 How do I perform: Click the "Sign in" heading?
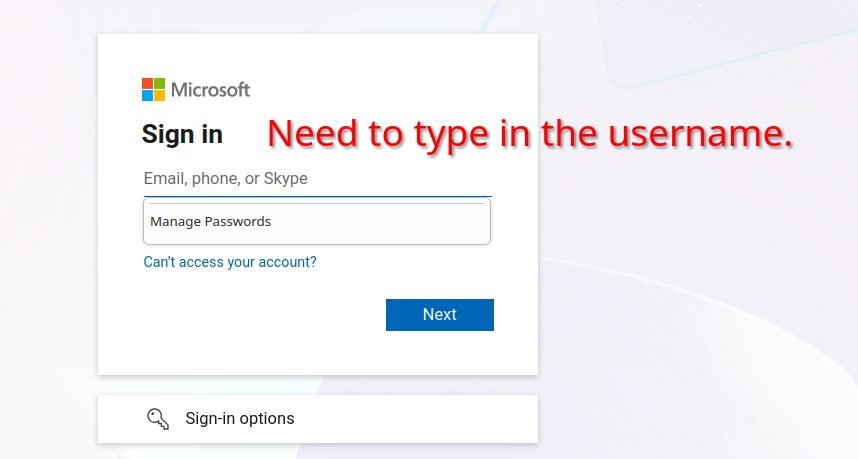pyautogui.click(x=182, y=134)
